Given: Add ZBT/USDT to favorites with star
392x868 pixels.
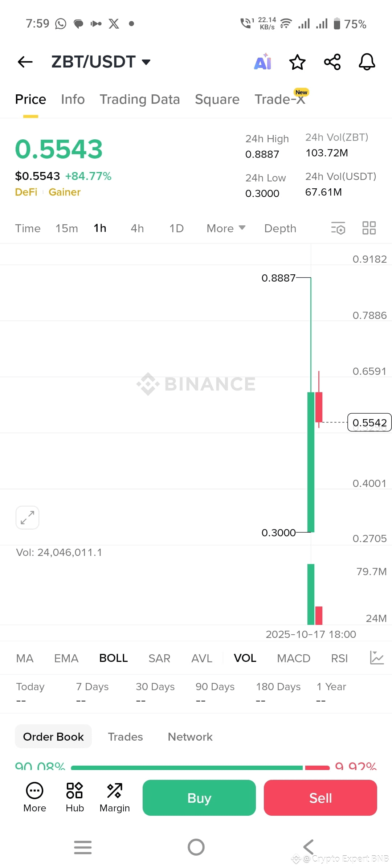Looking at the screenshot, I should [x=297, y=62].
